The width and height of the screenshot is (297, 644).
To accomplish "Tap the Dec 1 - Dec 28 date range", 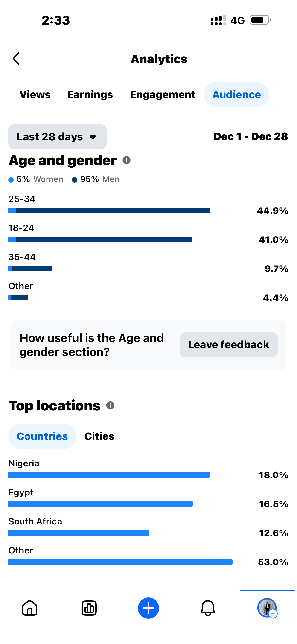I will coord(251,137).
